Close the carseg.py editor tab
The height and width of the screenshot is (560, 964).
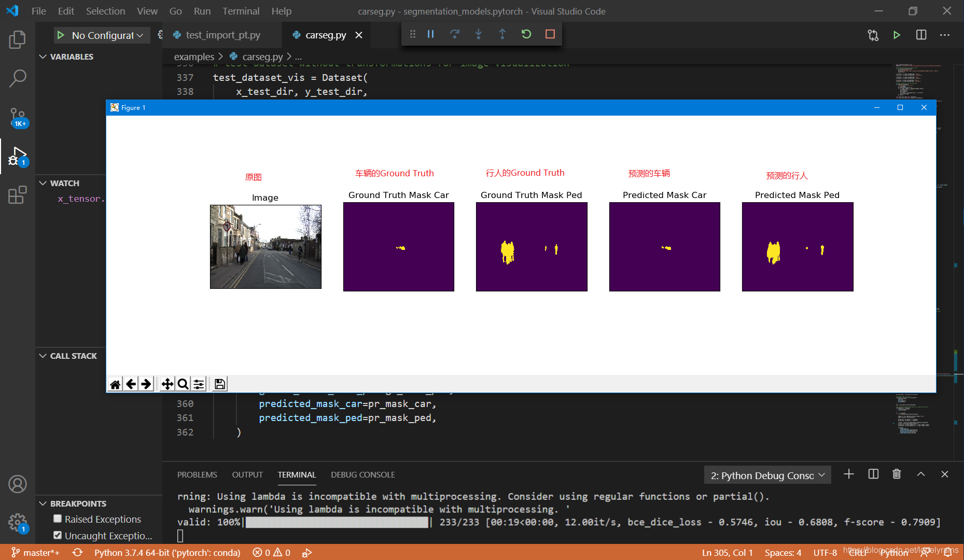coord(359,35)
